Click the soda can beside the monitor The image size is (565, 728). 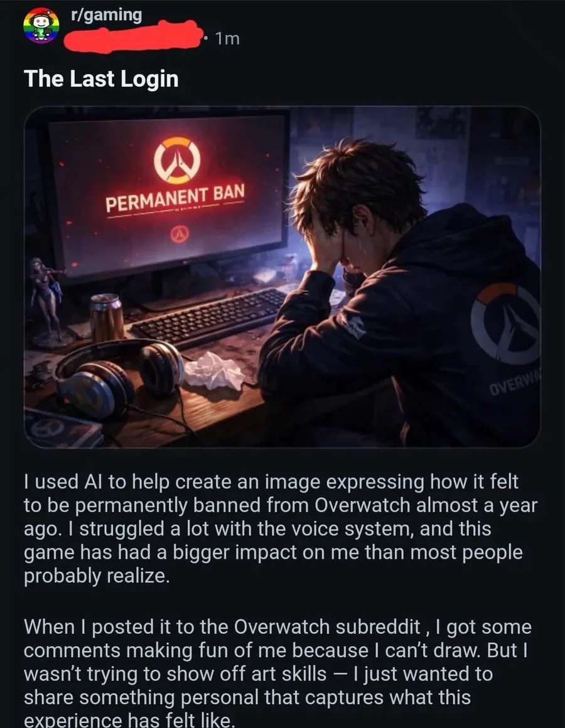point(107,318)
